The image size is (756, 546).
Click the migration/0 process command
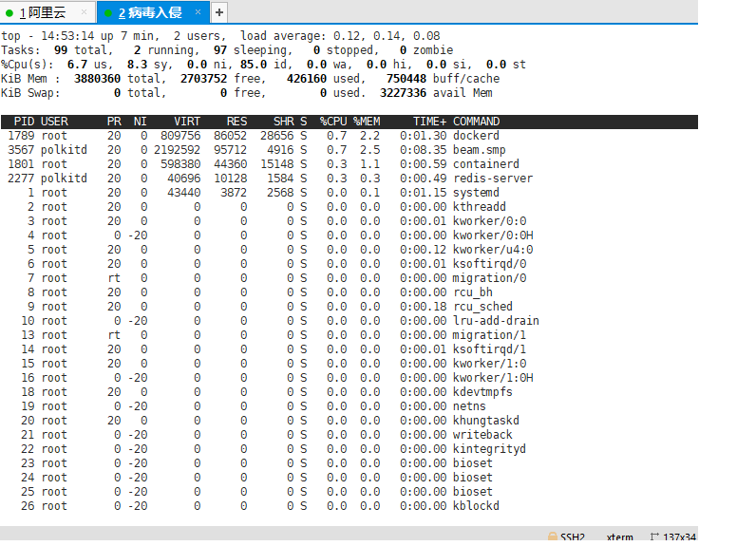(489, 278)
